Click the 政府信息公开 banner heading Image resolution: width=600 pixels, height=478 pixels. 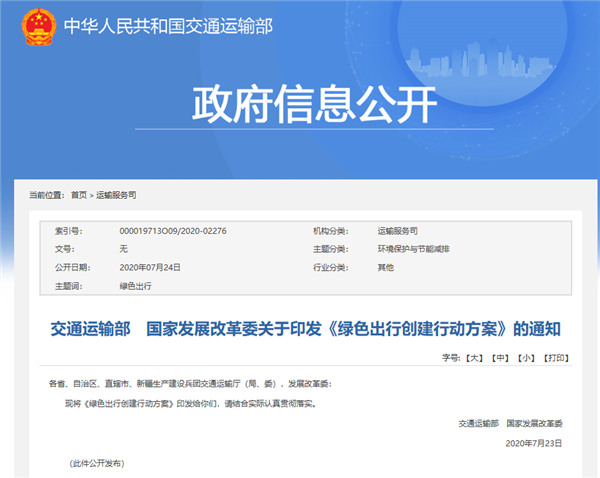click(314, 104)
